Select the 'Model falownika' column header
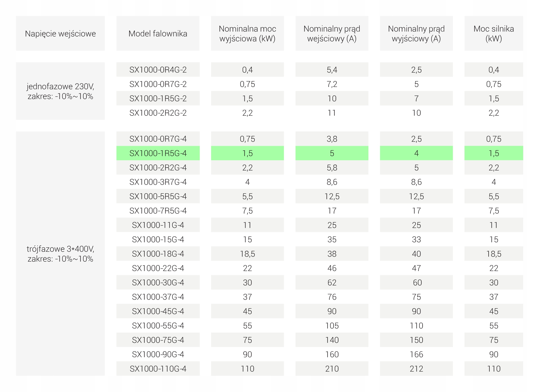Image resolution: width=541 pixels, height=392 pixels. [158, 34]
